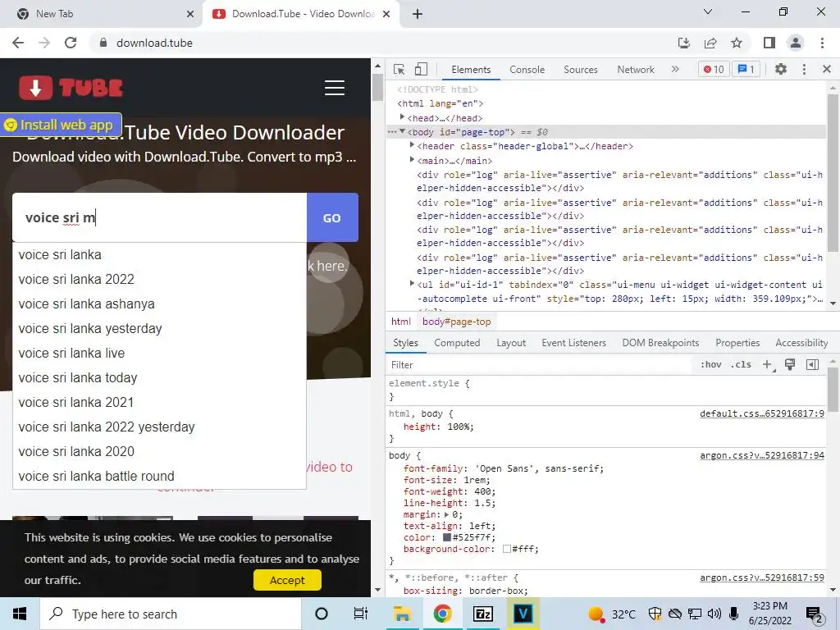Open the DevTools settings gear

coord(781,69)
